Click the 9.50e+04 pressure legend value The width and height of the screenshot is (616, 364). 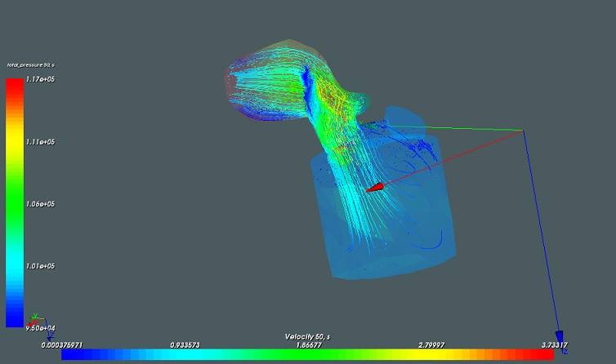coord(41,328)
